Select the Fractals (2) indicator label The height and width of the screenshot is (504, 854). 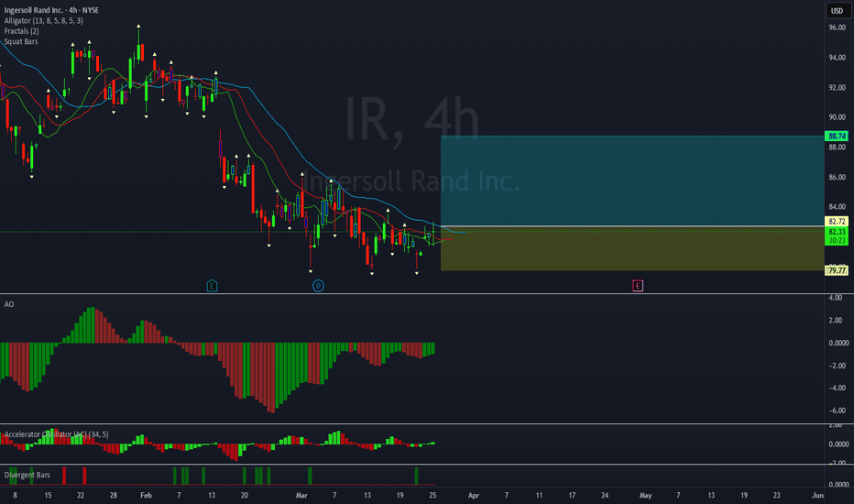click(x=21, y=31)
